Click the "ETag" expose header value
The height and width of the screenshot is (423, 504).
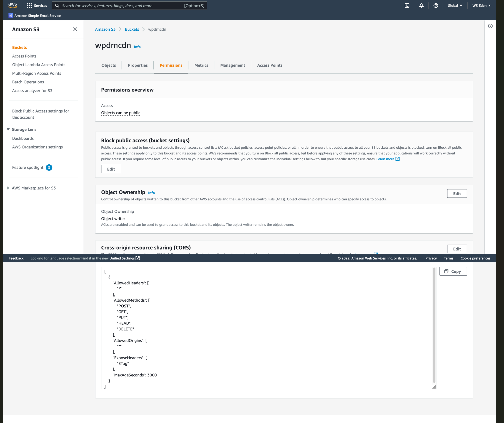click(123, 363)
